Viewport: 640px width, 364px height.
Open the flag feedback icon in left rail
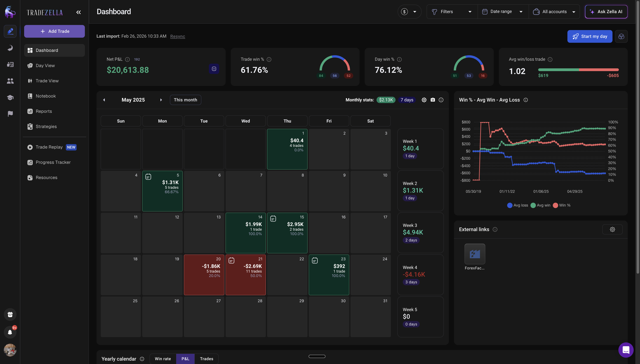pyautogui.click(x=10, y=114)
